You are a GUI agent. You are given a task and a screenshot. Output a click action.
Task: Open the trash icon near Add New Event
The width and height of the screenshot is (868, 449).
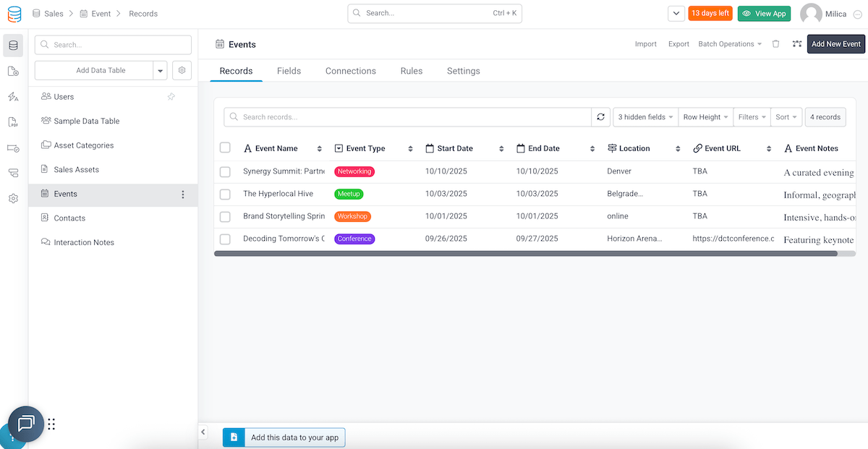(x=775, y=43)
